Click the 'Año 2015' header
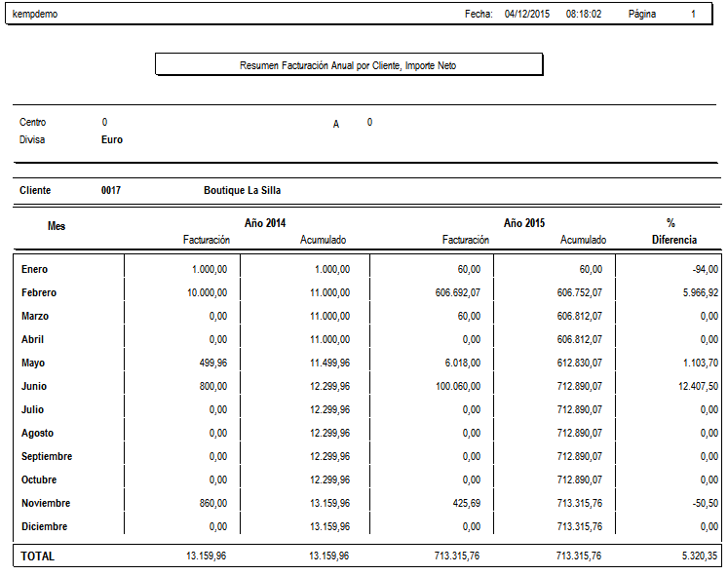The width and height of the screenshot is (728, 575). 524,223
